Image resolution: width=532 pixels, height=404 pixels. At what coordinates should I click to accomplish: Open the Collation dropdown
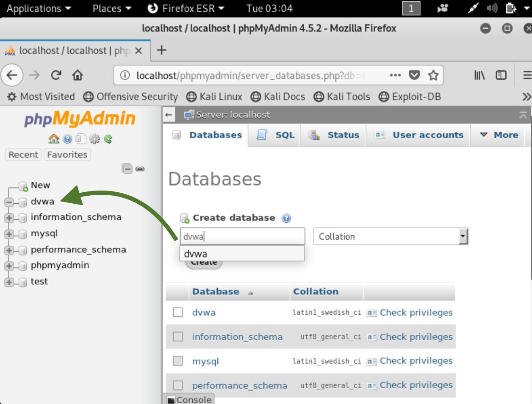tap(391, 236)
